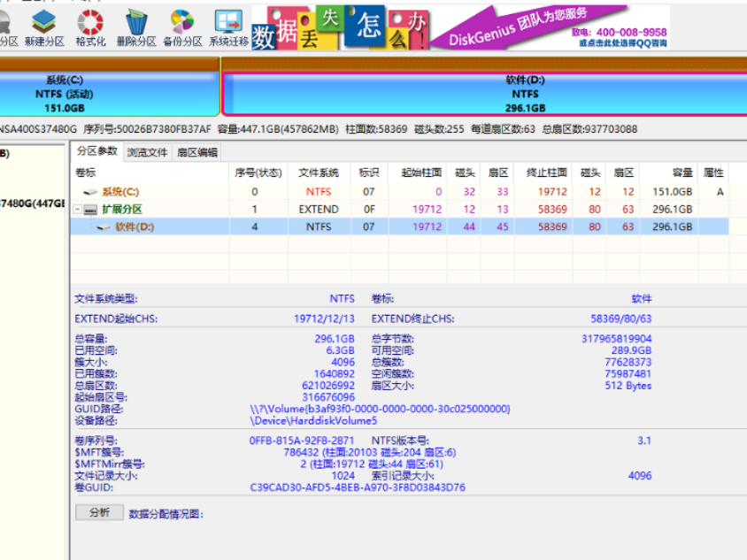
Task: Select the 软件(D:) partition bar
Action: coord(484,94)
